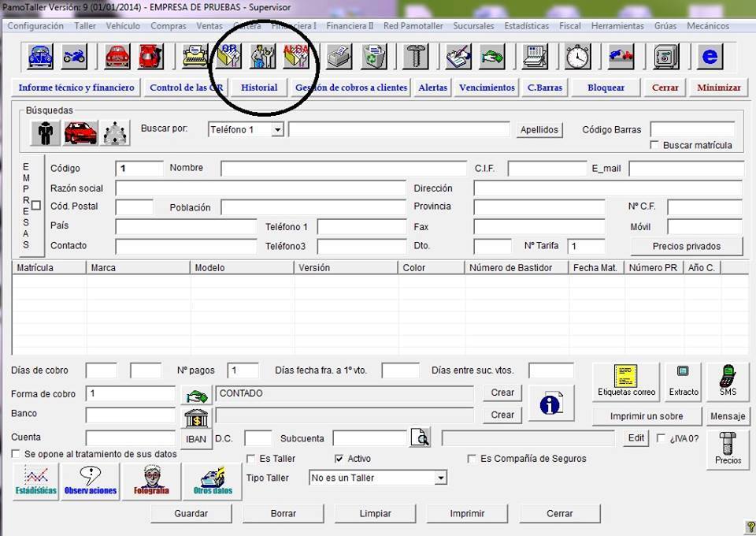Click the blue beetle car toolbar icon
The width and height of the screenshot is (756, 536).
coord(40,57)
